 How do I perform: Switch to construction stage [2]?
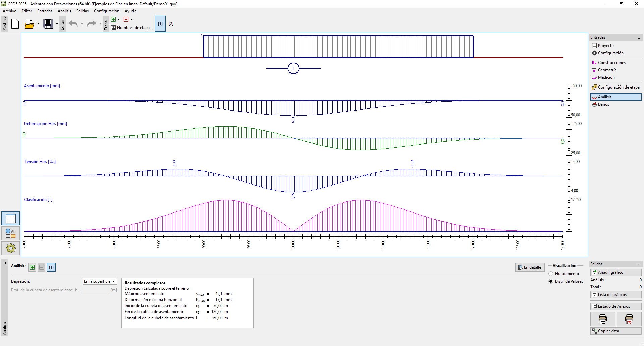[171, 24]
